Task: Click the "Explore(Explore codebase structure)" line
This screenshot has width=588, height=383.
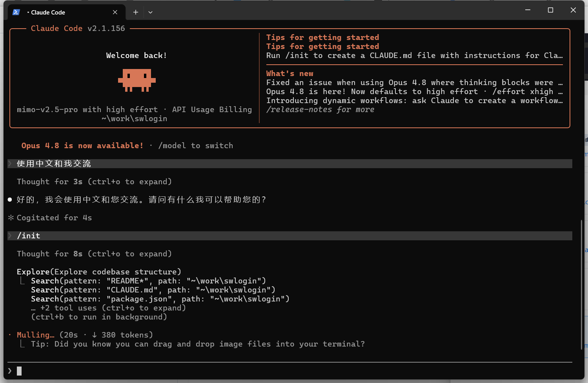Action: coord(99,272)
